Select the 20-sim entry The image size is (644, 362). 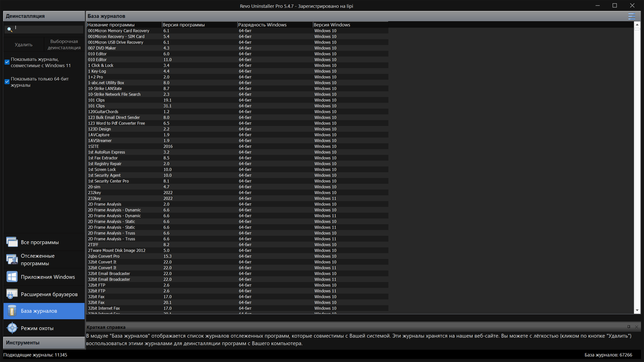237,187
